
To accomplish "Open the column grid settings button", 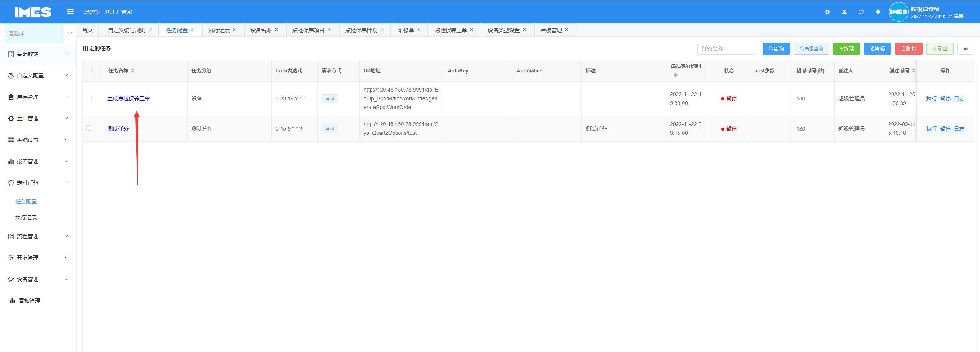I will 965,49.
